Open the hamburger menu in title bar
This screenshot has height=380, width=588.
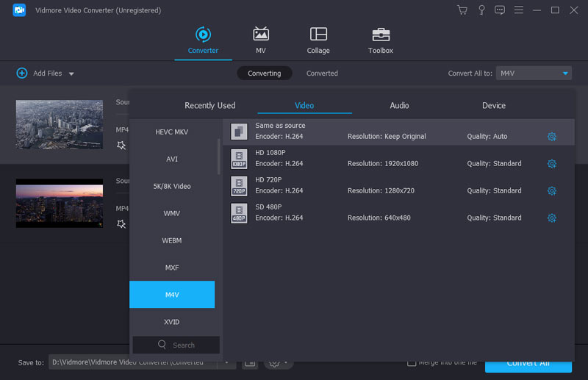click(x=519, y=10)
